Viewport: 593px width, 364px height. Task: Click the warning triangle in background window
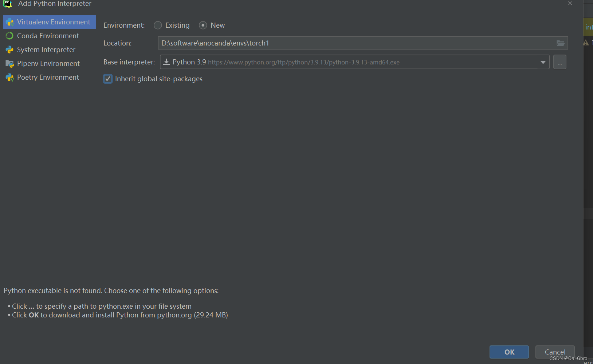[x=586, y=43]
